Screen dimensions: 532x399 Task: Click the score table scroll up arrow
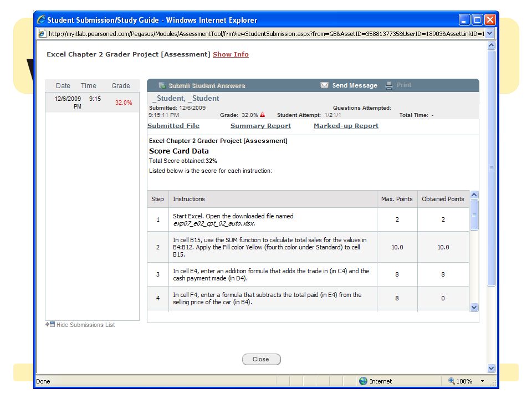[474, 195]
